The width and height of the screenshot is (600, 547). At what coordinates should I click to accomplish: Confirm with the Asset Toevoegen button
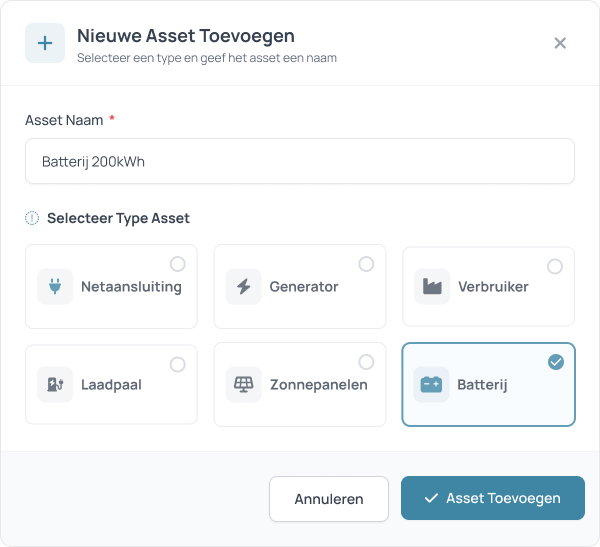point(492,498)
